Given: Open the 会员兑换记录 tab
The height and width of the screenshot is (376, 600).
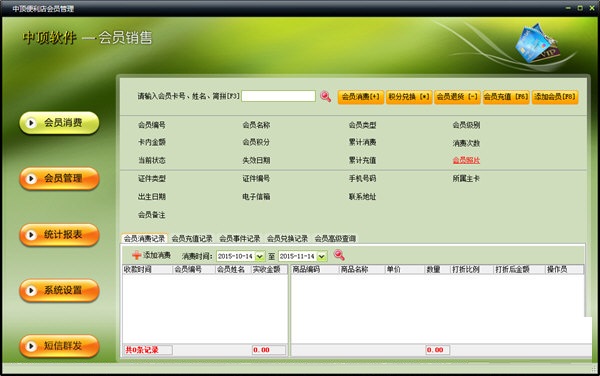Looking at the screenshot, I should pyautogui.click(x=287, y=239).
